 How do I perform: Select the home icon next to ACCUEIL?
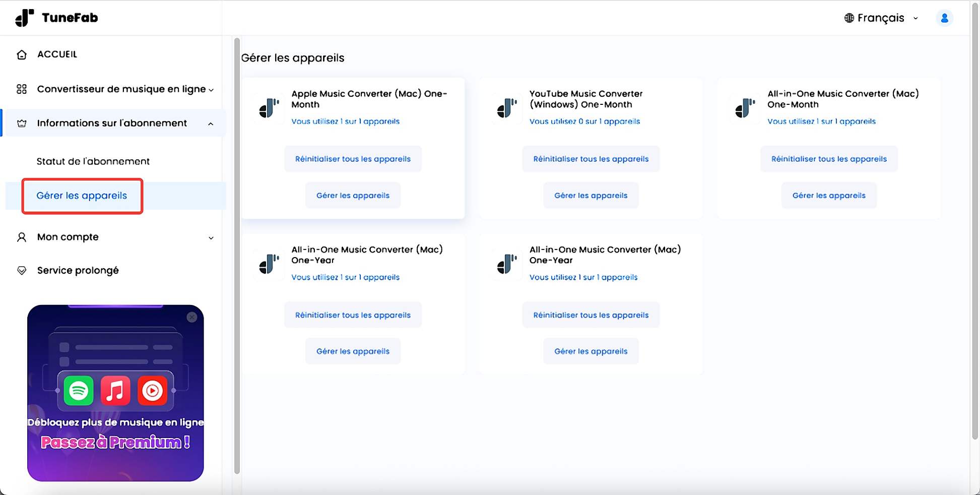[22, 54]
